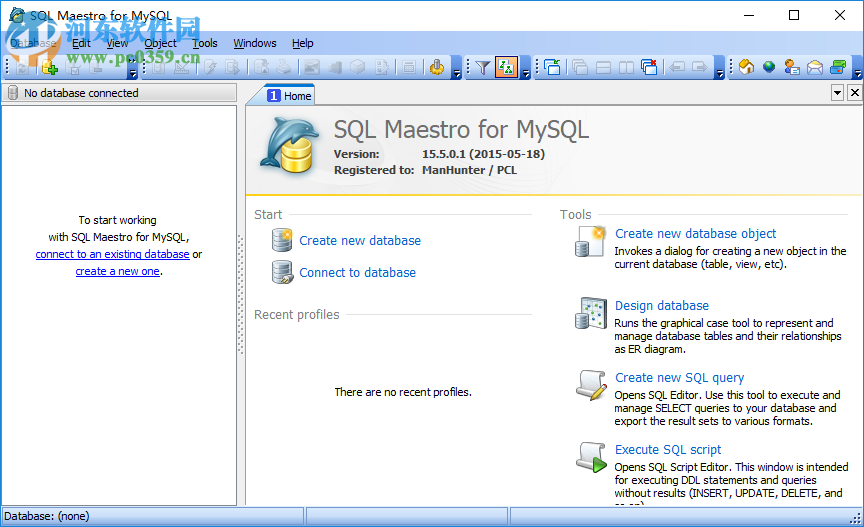Click the version text '15.5.0.1 (2015-05-18)'

click(483, 154)
